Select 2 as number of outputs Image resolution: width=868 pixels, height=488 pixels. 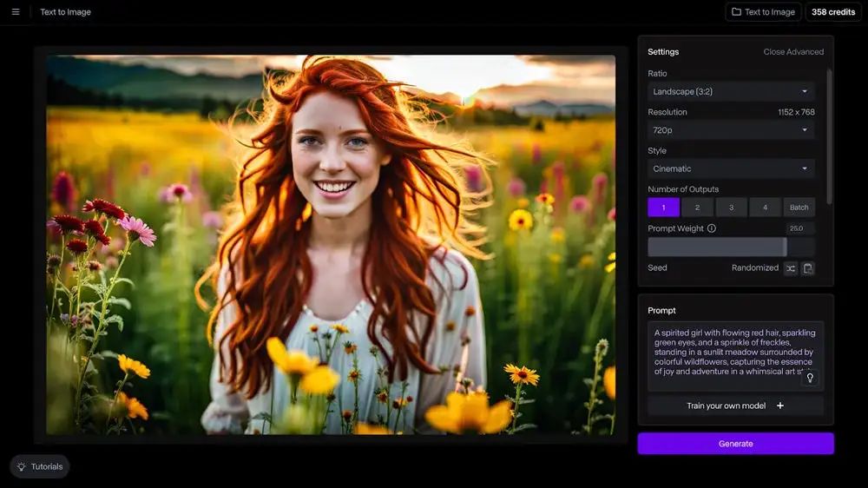[697, 208]
